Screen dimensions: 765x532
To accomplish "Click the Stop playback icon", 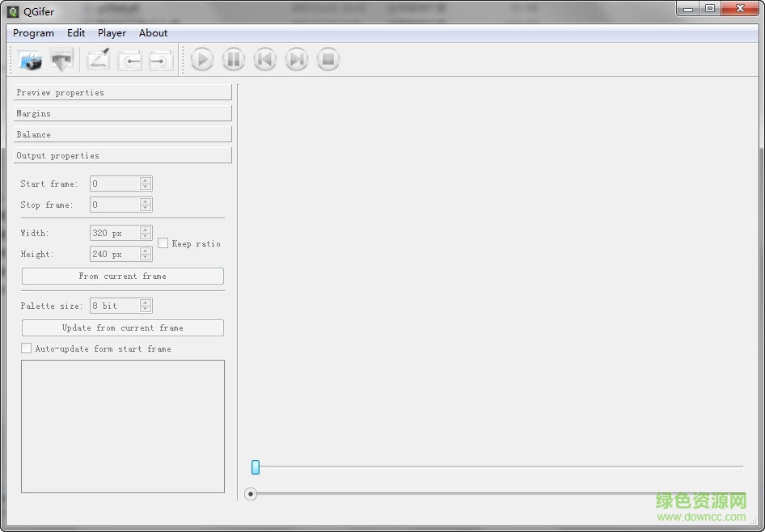I will tap(328, 59).
